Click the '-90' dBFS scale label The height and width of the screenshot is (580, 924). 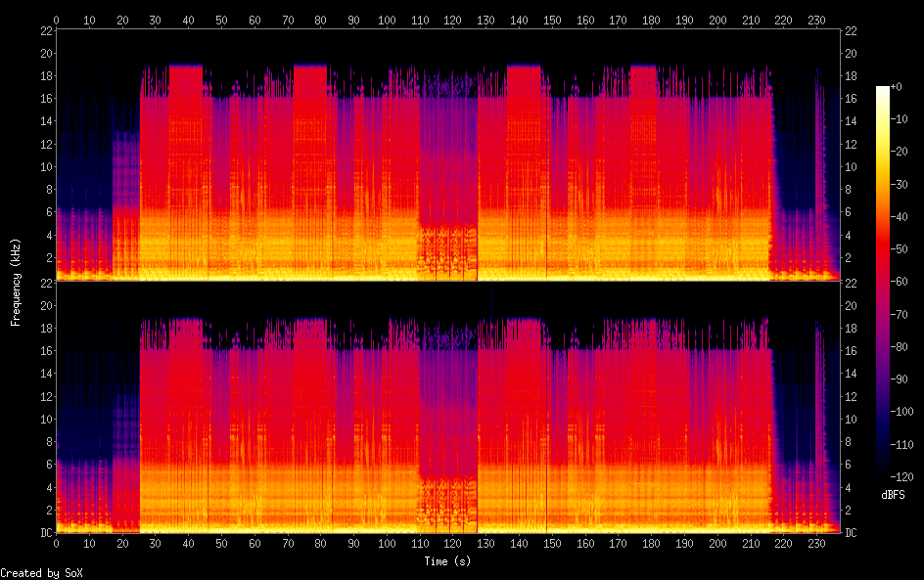pyautogui.click(x=900, y=379)
